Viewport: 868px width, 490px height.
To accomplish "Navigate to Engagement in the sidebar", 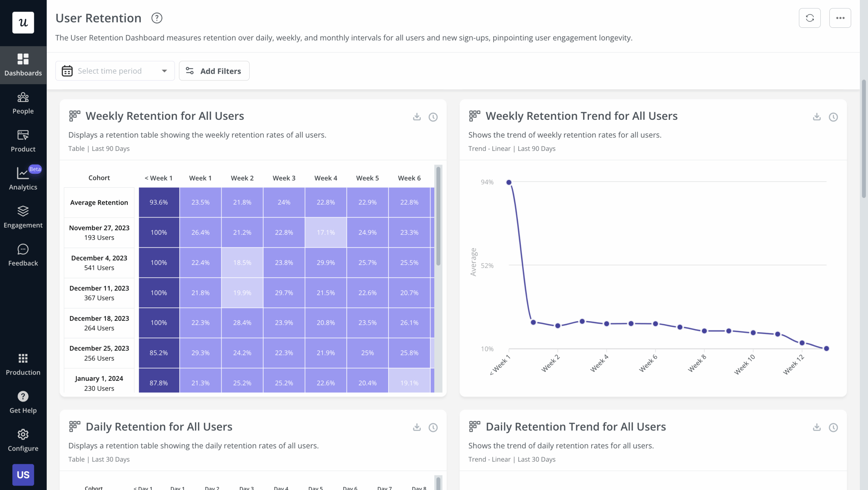I will (23, 216).
